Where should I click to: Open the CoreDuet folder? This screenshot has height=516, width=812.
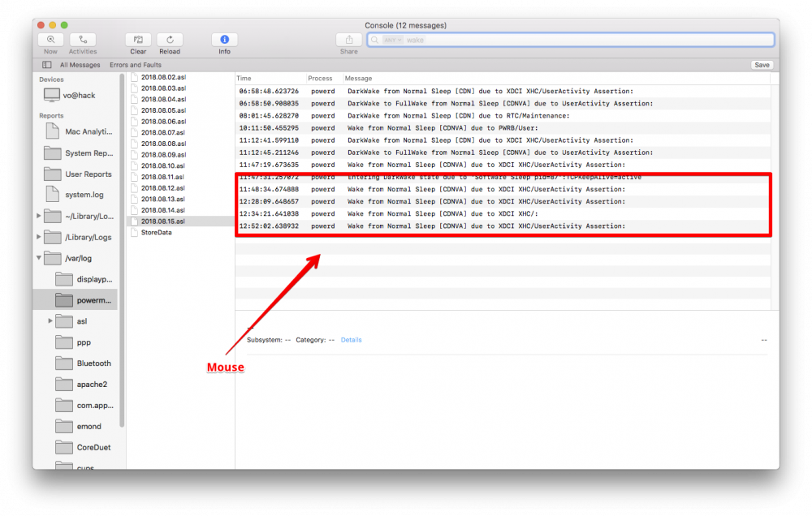(84, 447)
